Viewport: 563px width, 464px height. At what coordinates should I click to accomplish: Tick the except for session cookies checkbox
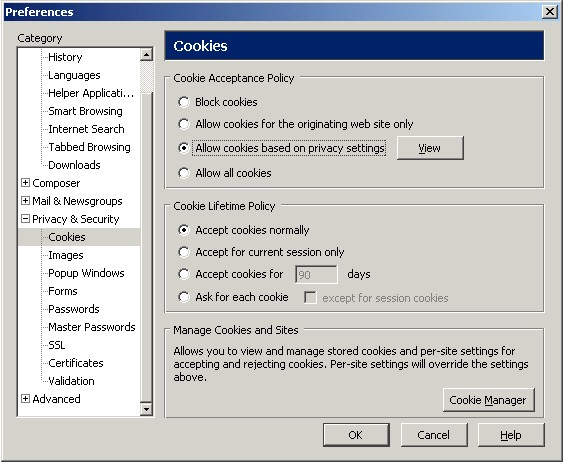[x=310, y=298]
